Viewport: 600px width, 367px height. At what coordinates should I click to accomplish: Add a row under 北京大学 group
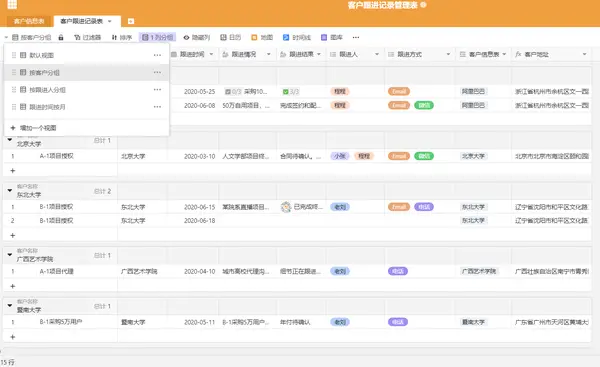coord(13,170)
